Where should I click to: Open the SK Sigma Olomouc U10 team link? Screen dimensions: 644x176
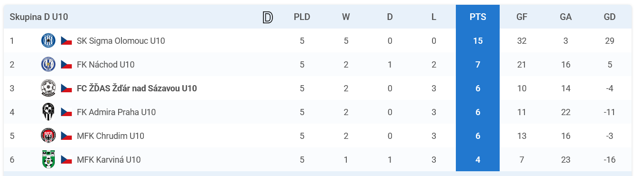pos(121,41)
